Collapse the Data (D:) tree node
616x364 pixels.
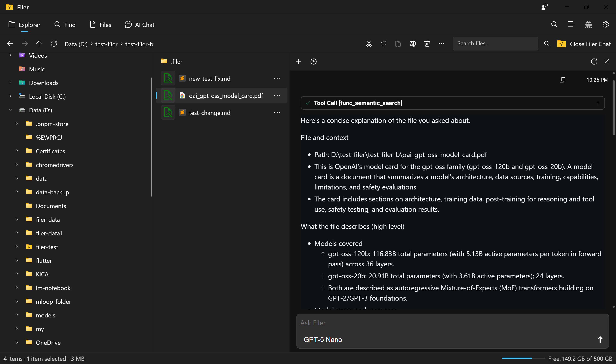point(10,110)
